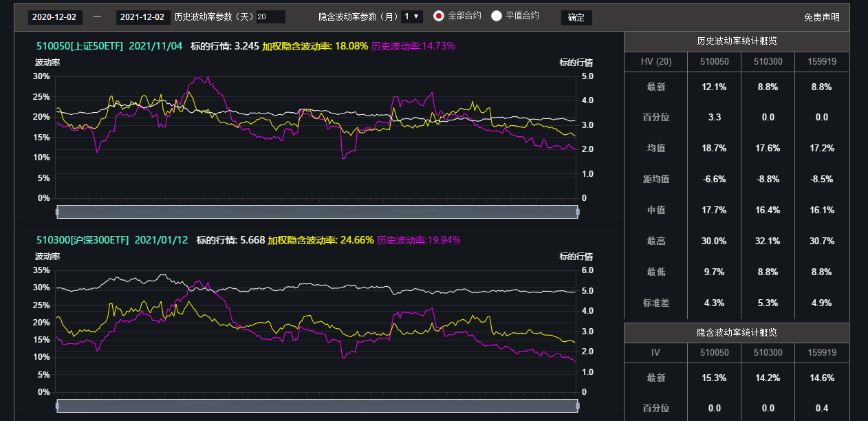Click left handle of 510300 chart range slider
The image size is (868, 421).
coord(58,406)
